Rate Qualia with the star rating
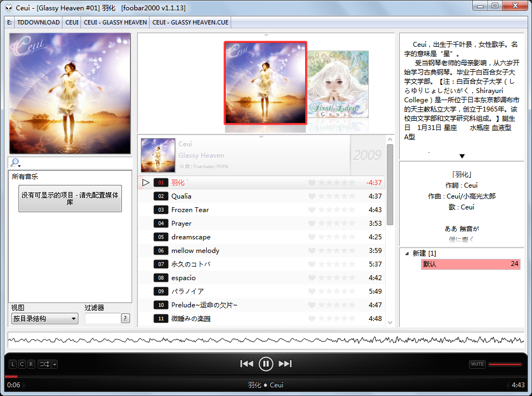Screen dimensions: 532x396 337,196
